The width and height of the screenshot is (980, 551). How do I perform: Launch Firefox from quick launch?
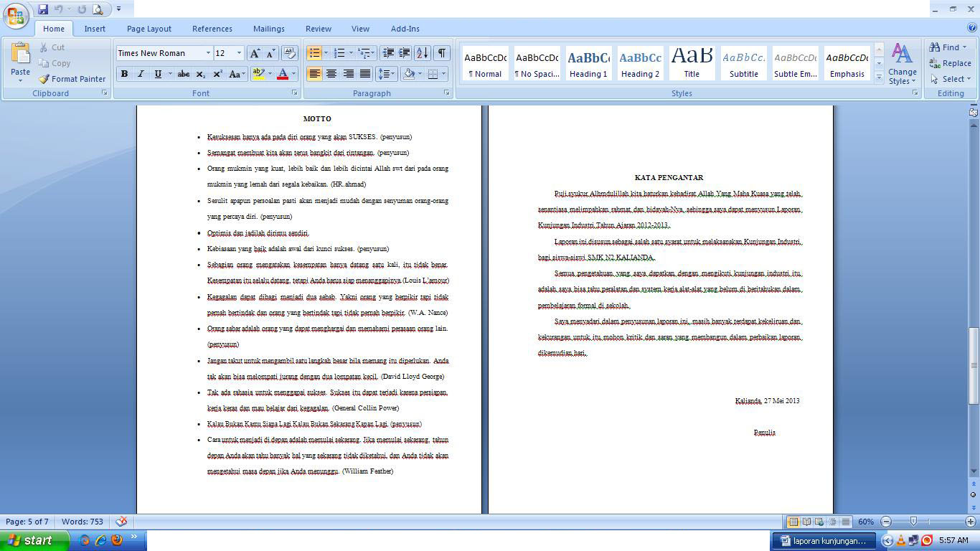coord(117,540)
